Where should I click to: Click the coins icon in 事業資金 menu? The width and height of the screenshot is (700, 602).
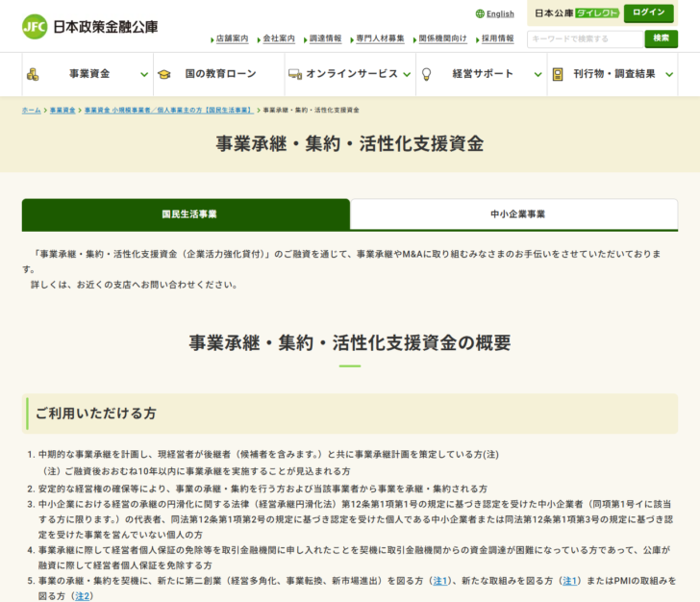coord(33,74)
